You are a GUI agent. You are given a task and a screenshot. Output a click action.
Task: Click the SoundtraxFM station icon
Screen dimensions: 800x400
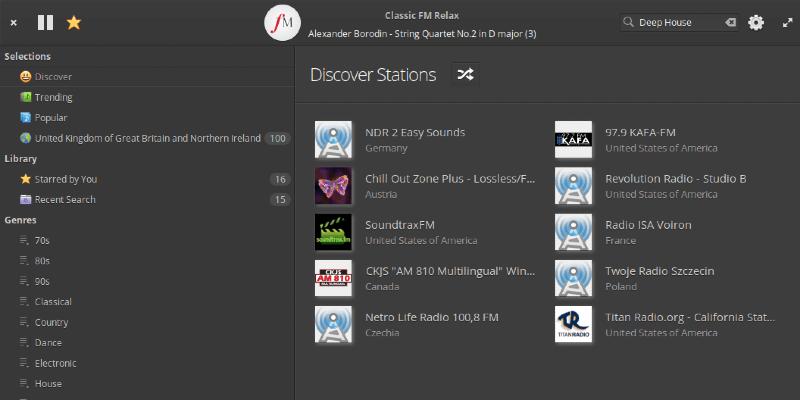click(333, 232)
